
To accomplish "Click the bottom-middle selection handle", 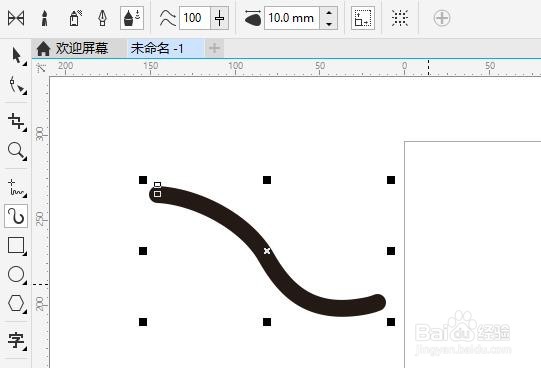I will (267, 322).
